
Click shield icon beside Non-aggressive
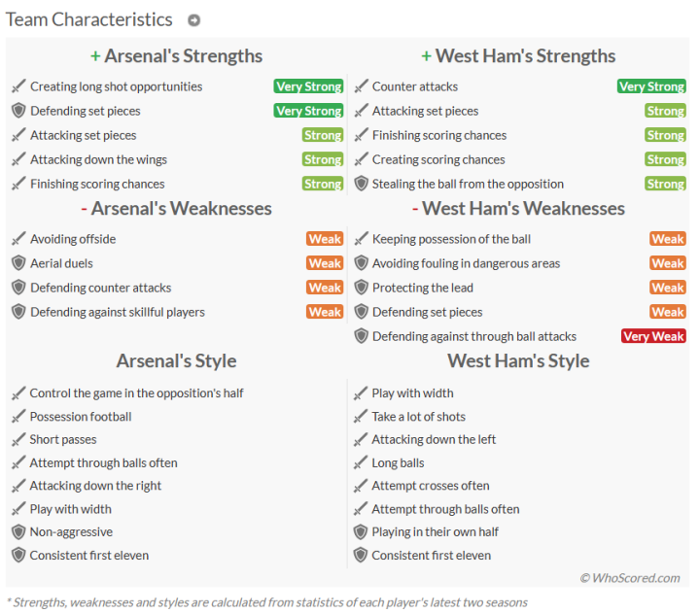17,532
